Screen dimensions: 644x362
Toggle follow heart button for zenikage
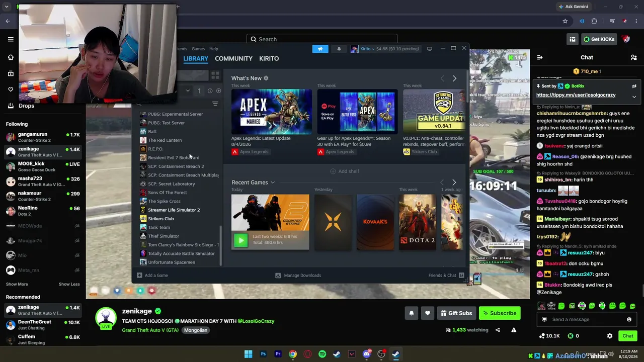coord(427,313)
